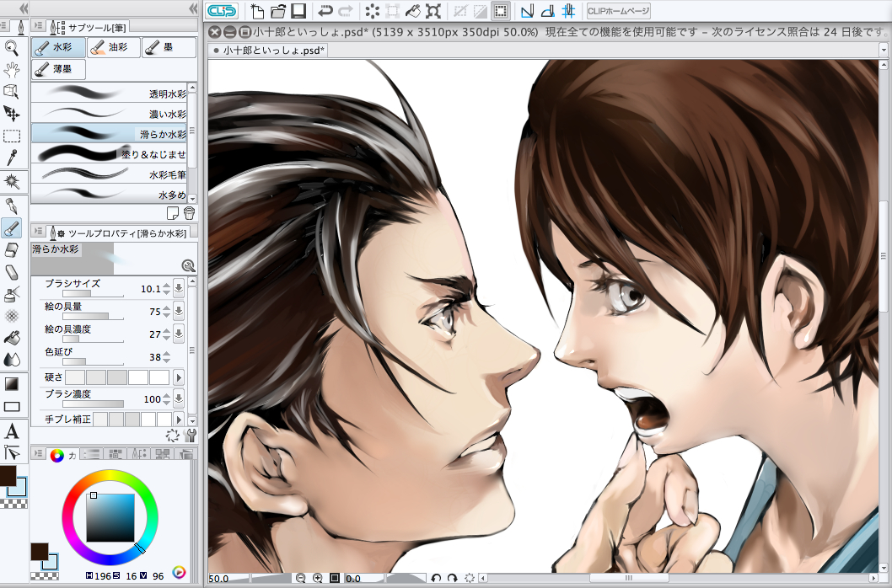Viewport: 892px width, 588px height.
Task: Clear the layer with dots icon
Action: click(x=372, y=11)
